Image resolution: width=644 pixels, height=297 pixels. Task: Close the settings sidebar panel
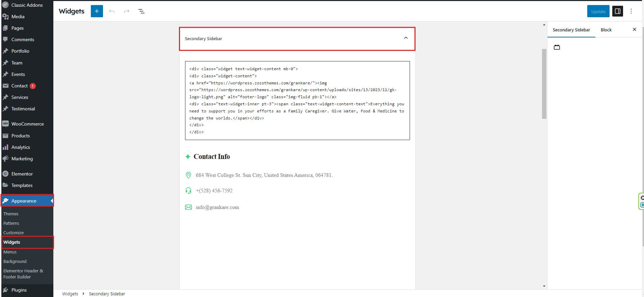pyautogui.click(x=634, y=30)
